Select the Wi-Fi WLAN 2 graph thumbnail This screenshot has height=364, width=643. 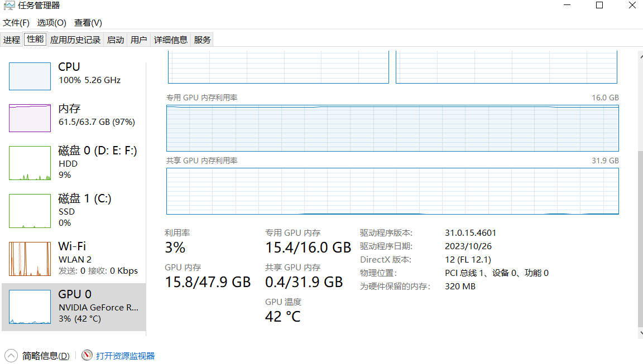click(x=30, y=259)
